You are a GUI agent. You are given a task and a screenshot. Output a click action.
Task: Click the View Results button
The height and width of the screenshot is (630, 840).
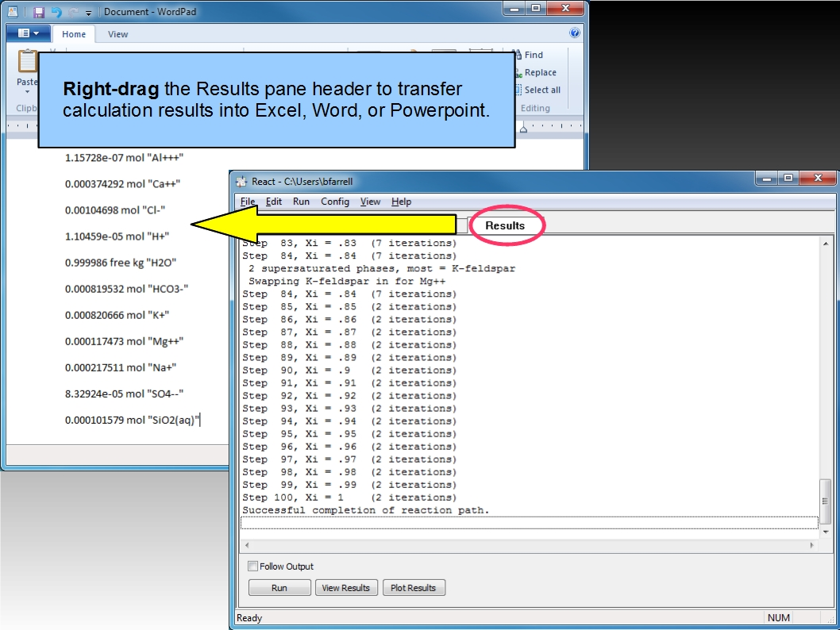346,588
